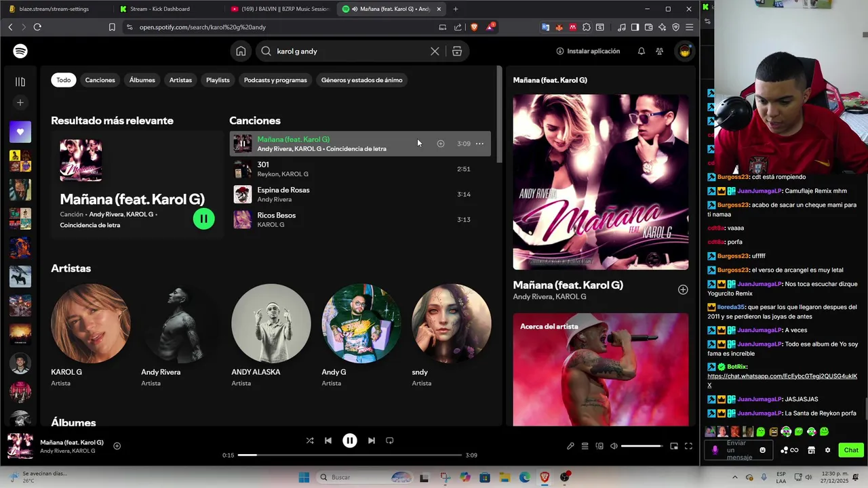Enter Spotify full screen mode
The width and height of the screenshot is (868, 488).
pos(688,446)
